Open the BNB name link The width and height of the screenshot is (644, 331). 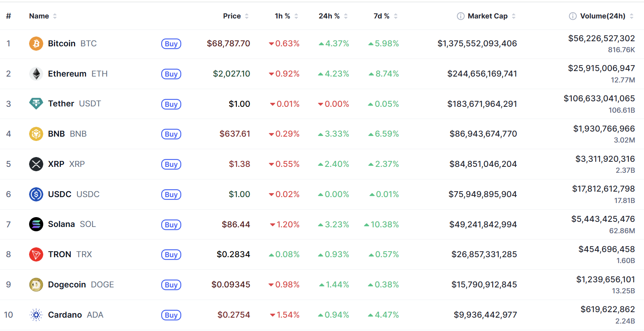click(67, 134)
